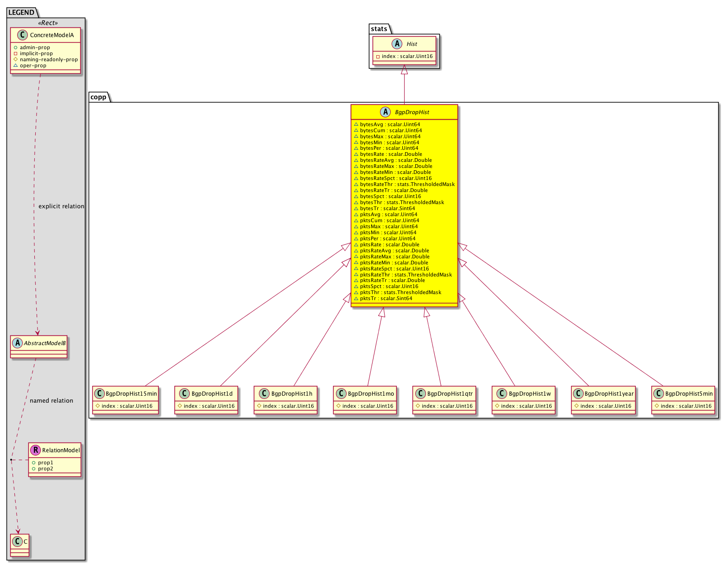The image size is (728, 565).
Task: Click the 'R' icon of RelationModel
Action: tap(35, 450)
